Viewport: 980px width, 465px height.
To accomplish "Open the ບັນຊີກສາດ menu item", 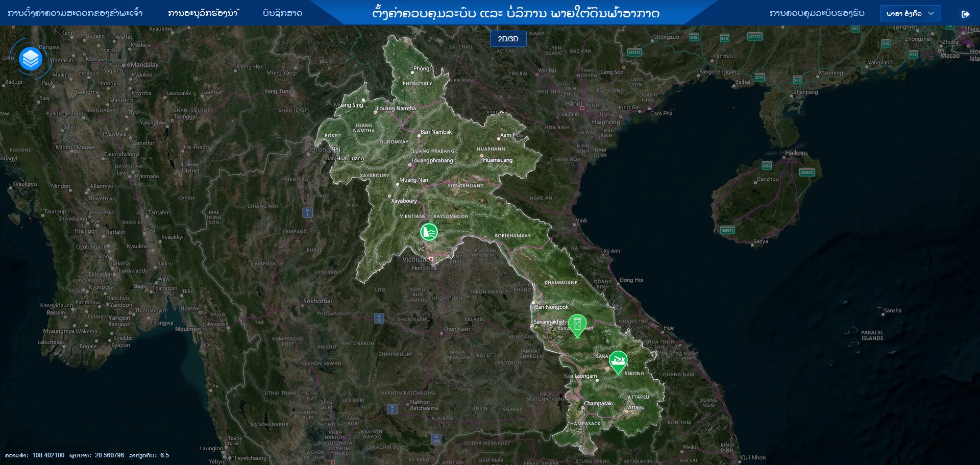I will (282, 13).
